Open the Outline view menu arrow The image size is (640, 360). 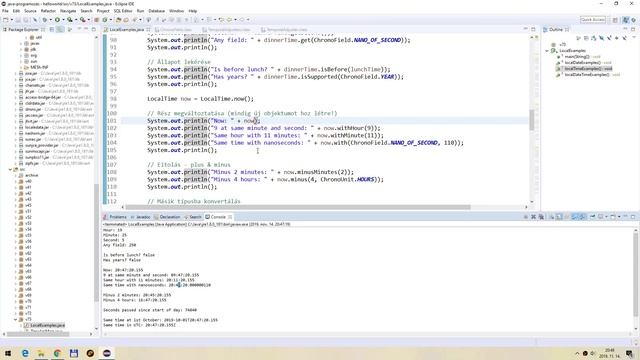634,38
